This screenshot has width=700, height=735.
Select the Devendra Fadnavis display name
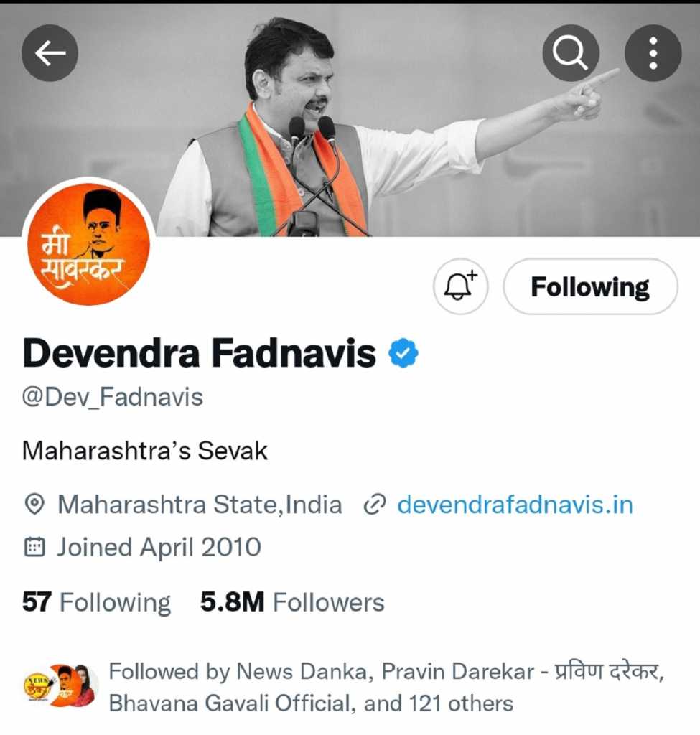200,353
